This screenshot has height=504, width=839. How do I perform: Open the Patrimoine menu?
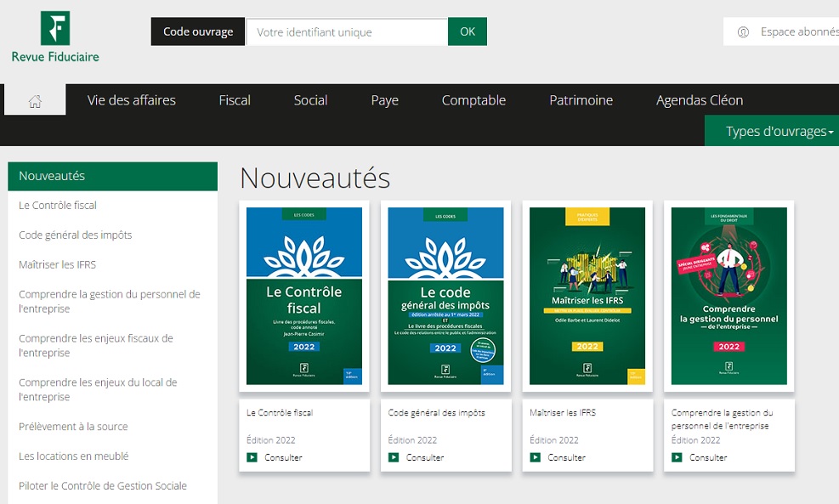click(x=581, y=100)
